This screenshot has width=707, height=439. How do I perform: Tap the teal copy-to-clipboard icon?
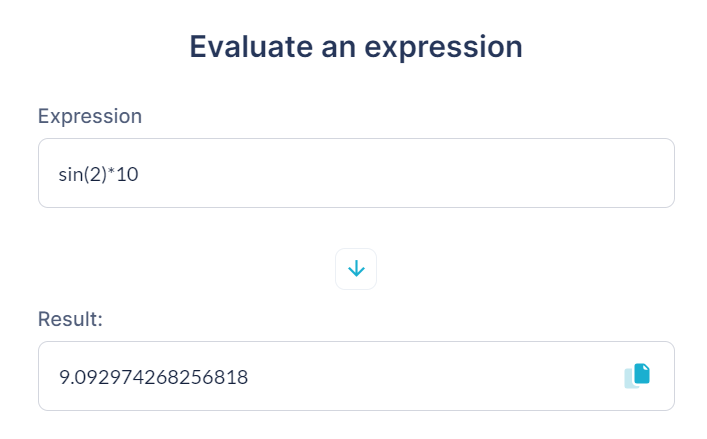click(x=637, y=375)
